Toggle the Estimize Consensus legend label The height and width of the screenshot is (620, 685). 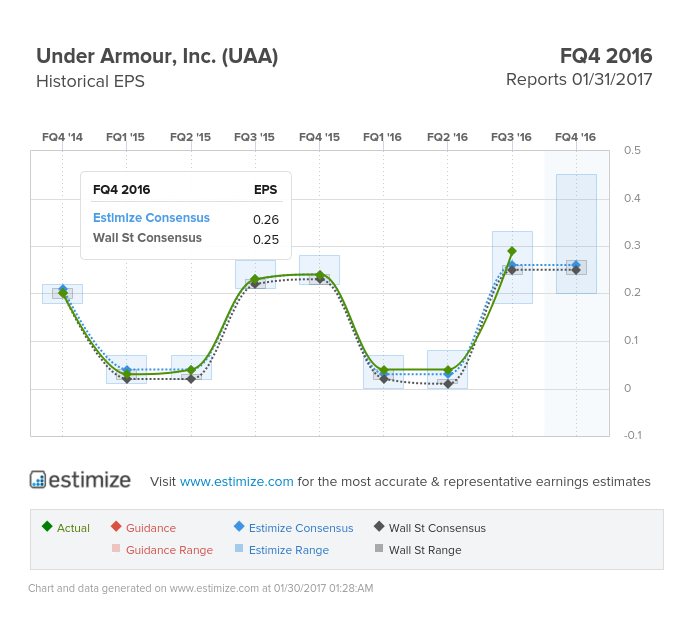click(x=301, y=528)
